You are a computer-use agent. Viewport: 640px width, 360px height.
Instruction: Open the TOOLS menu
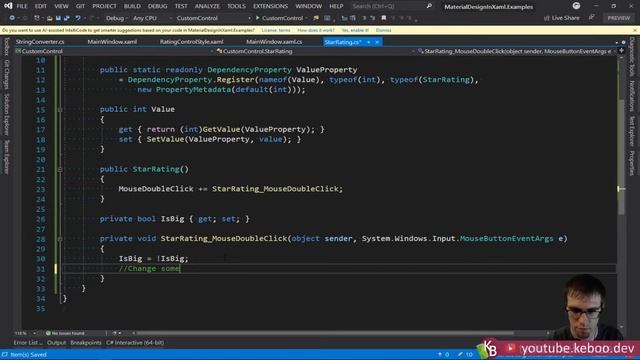click(x=237, y=6)
